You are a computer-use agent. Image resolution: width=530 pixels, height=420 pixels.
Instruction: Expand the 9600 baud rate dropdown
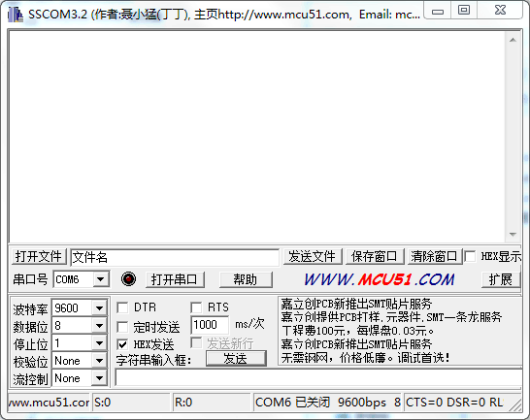point(99,307)
